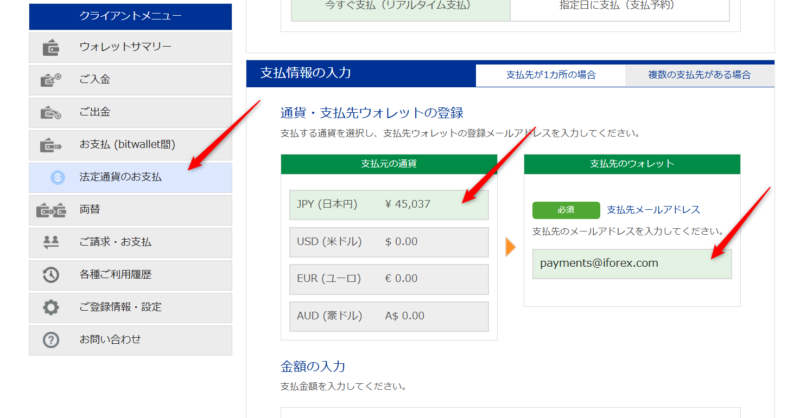The width and height of the screenshot is (800, 418).
Task: Click the question mark inquiry icon
Action: coord(51,340)
